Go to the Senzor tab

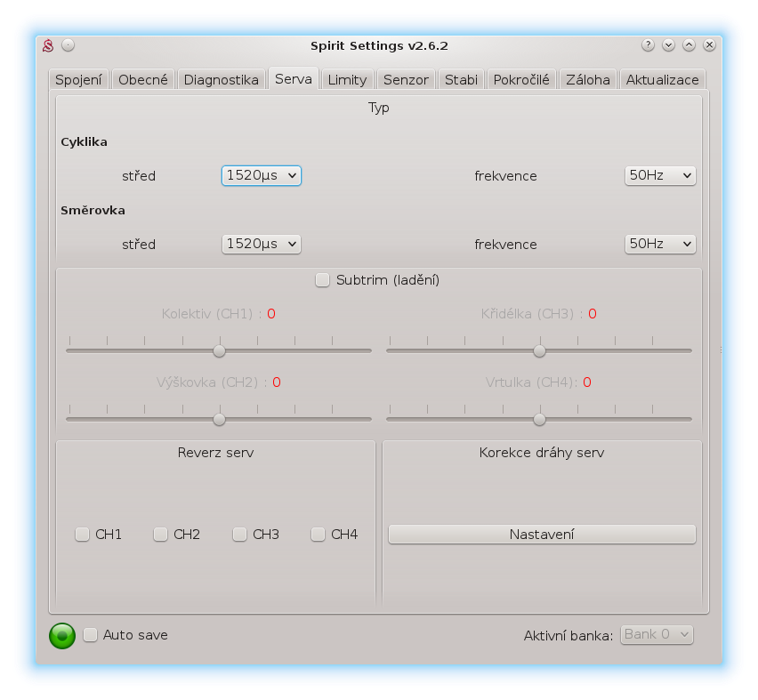[406, 79]
